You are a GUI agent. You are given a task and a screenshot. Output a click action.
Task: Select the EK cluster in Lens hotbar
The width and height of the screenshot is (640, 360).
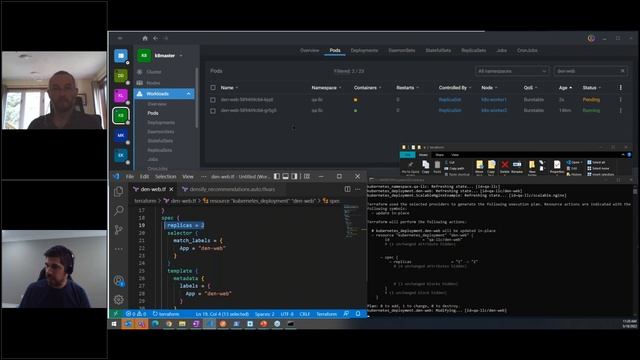pos(121,156)
